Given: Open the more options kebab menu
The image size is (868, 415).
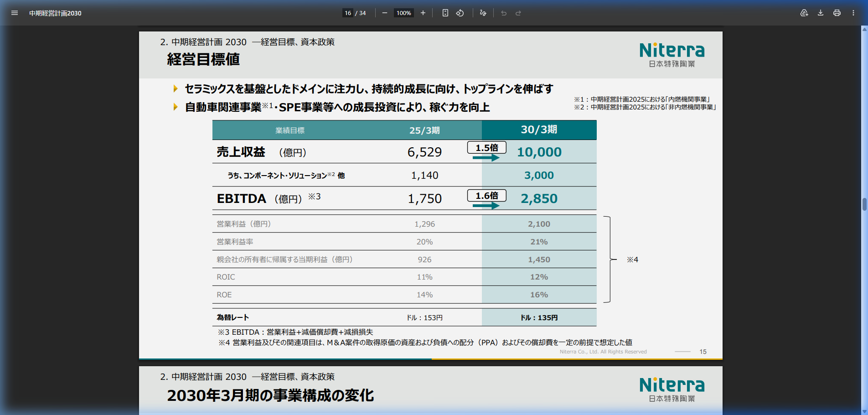Looking at the screenshot, I should [x=853, y=13].
